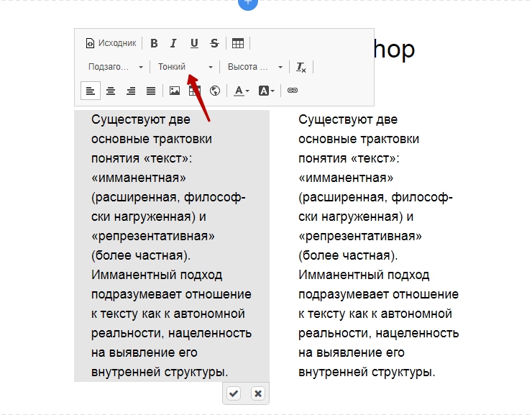Center align the text
Viewport: 532px width, 415px height.
click(x=111, y=91)
